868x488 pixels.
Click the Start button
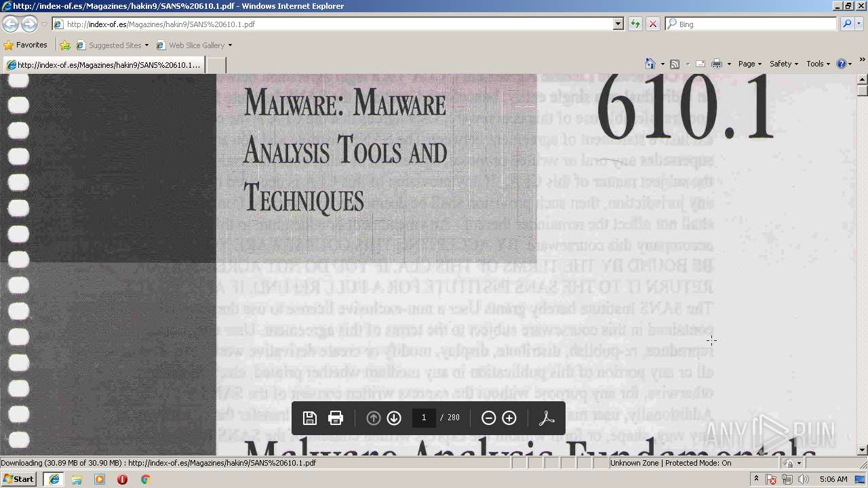pos(19,479)
